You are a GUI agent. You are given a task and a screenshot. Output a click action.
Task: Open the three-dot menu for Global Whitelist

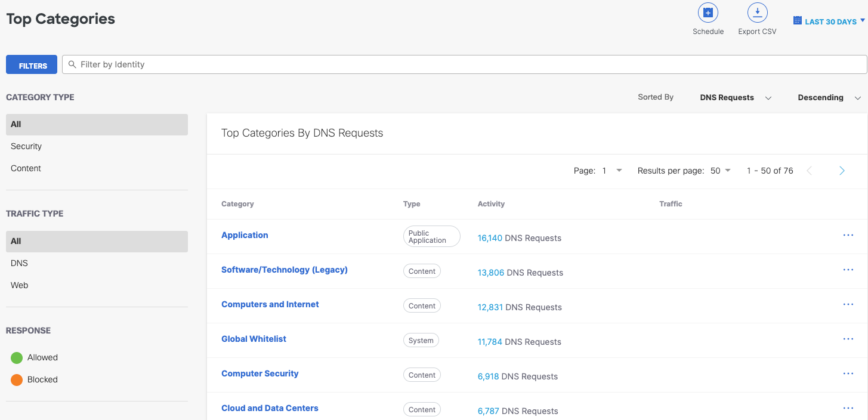(848, 339)
